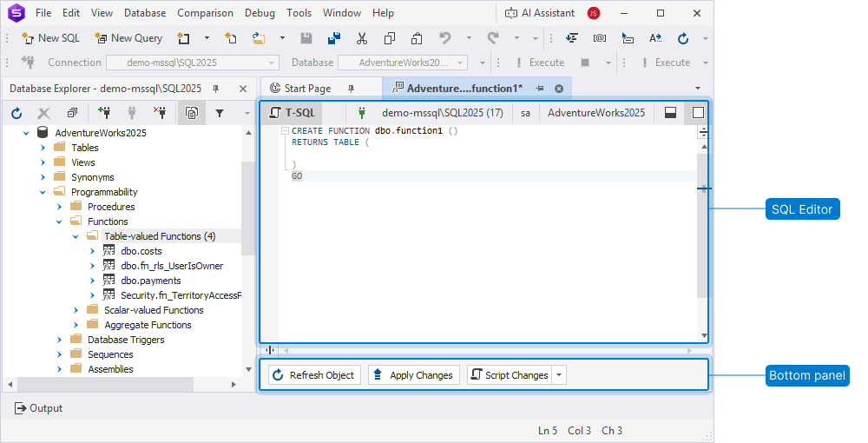This screenshot has height=443, width=868.
Task: Open the Output panel
Action: click(38, 408)
